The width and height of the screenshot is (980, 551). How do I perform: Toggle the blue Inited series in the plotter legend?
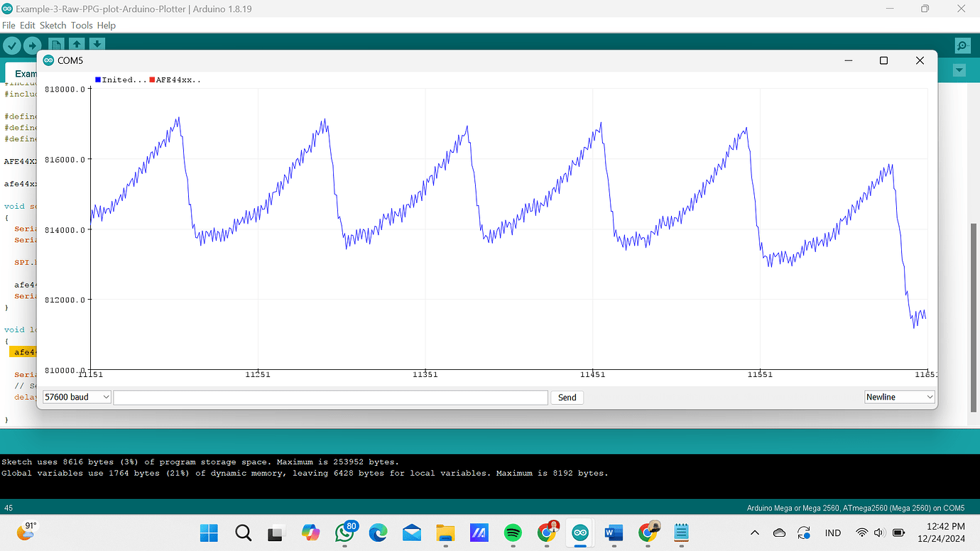[x=97, y=80]
